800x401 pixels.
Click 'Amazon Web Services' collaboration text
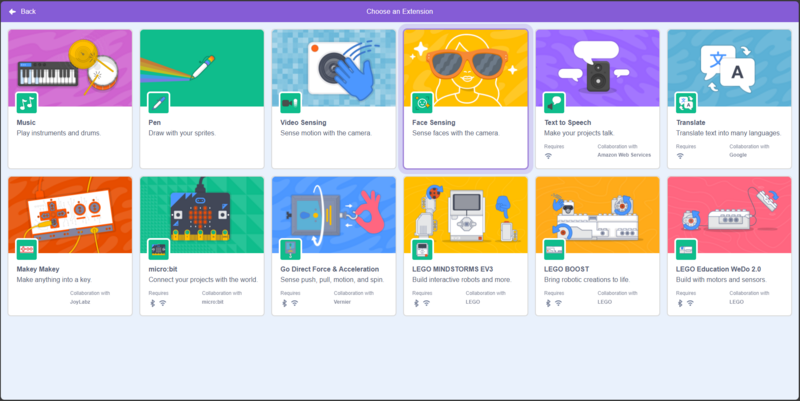(x=624, y=155)
